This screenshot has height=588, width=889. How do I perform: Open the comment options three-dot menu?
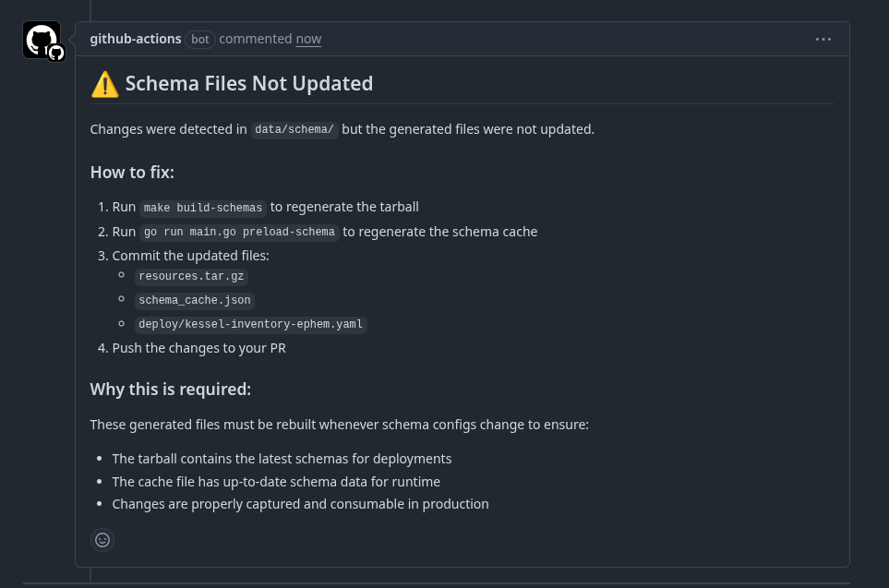(823, 40)
